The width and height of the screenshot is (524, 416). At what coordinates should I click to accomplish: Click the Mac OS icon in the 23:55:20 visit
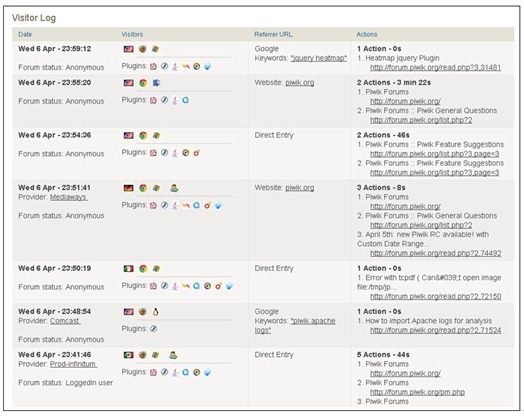tap(156, 83)
